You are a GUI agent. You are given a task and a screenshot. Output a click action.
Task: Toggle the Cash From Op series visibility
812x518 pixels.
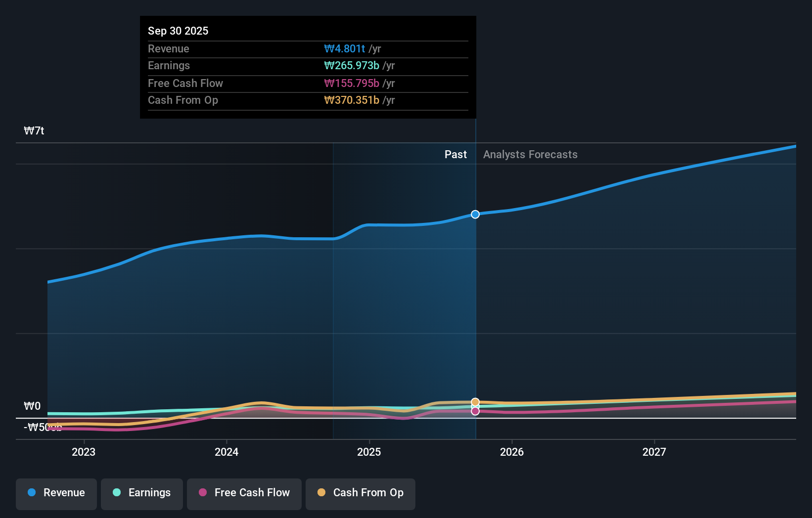[x=361, y=494]
